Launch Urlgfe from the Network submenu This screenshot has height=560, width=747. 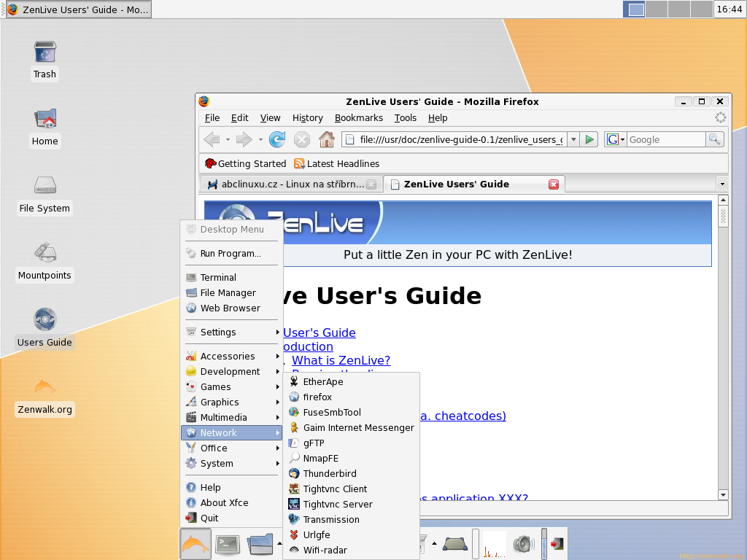[x=351, y=535]
